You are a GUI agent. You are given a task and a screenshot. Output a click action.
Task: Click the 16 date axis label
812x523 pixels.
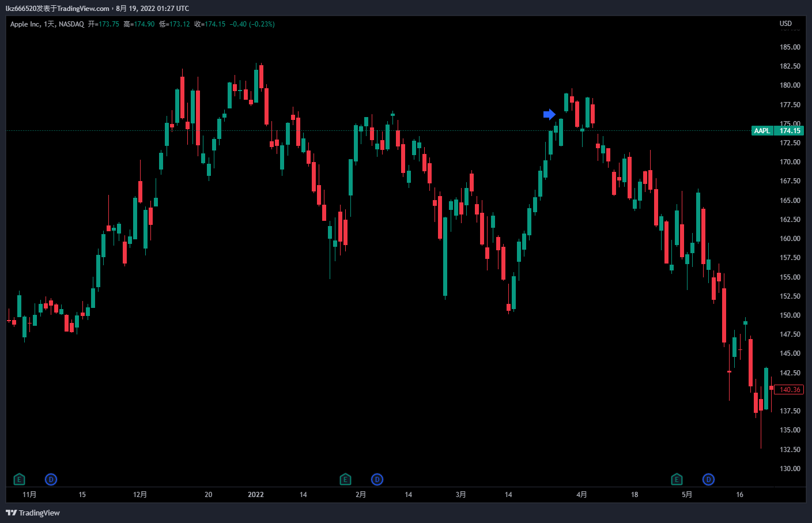click(x=740, y=495)
